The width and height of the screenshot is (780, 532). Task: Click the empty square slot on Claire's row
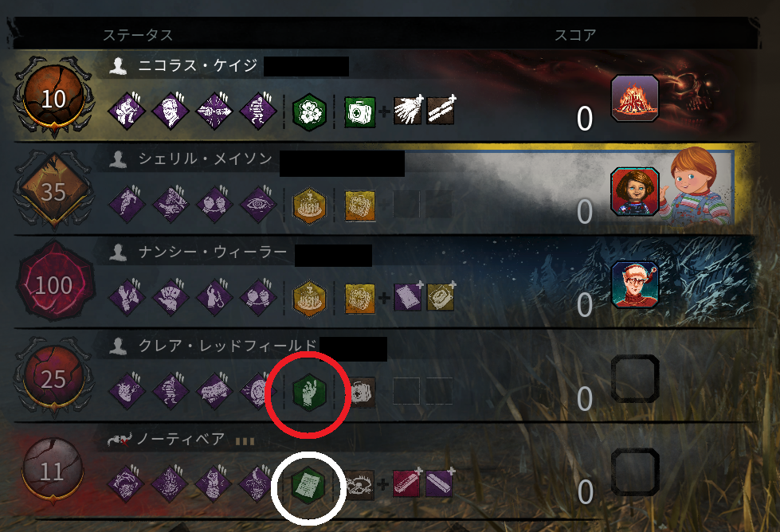tap(635, 379)
